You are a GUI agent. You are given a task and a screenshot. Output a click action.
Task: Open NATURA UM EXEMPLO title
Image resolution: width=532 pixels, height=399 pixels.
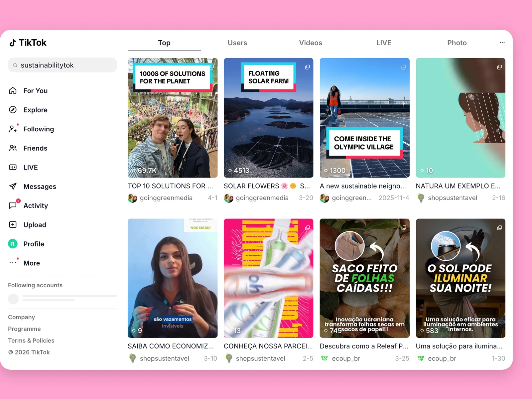[458, 186]
